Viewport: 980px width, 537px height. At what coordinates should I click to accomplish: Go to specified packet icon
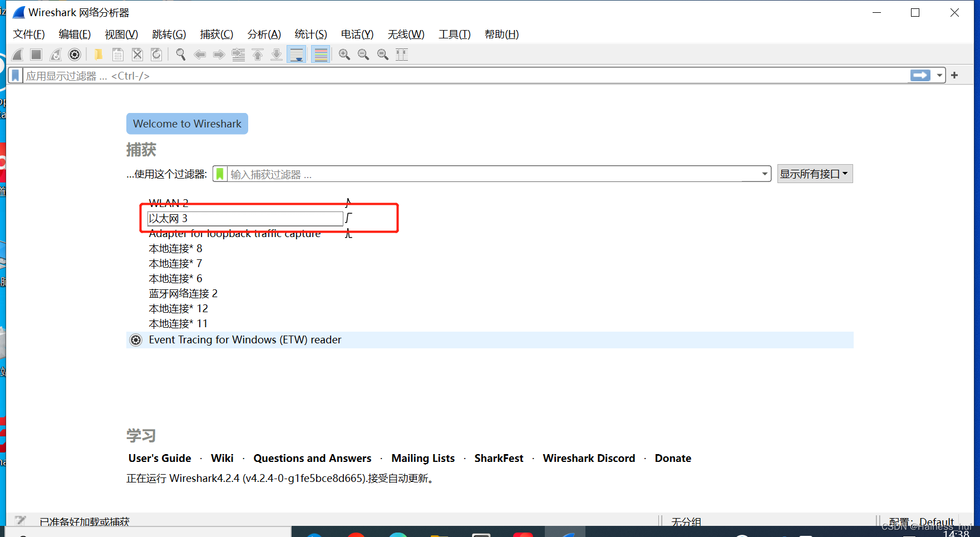coord(238,55)
